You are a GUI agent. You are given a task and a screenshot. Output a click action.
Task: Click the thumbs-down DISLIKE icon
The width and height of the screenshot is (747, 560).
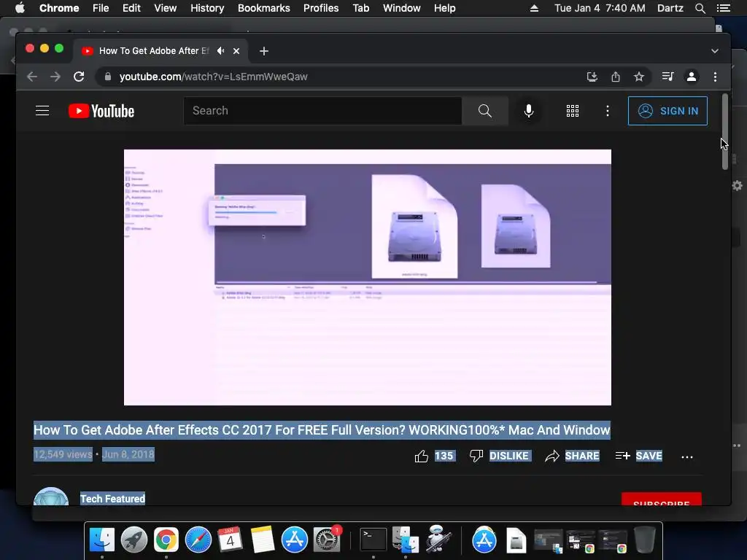click(x=476, y=456)
